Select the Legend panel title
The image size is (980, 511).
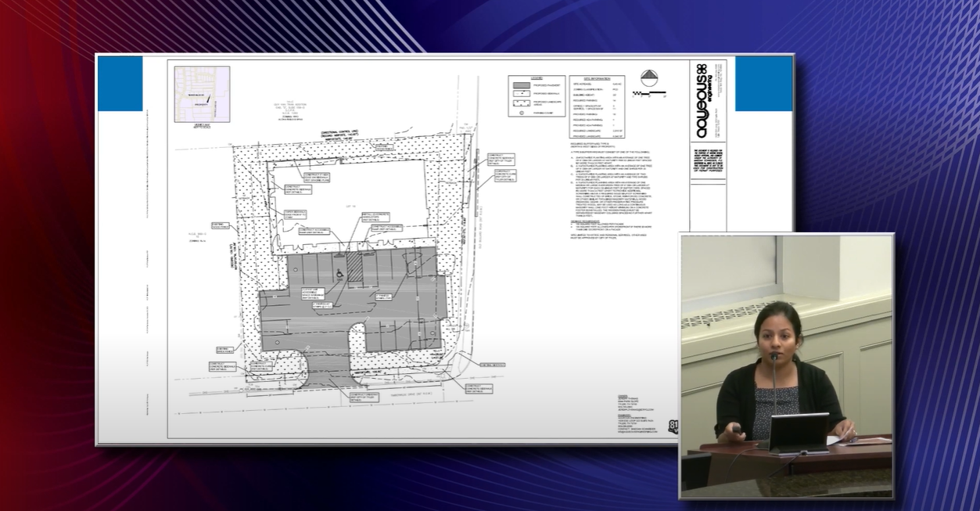[x=537, y=77]
